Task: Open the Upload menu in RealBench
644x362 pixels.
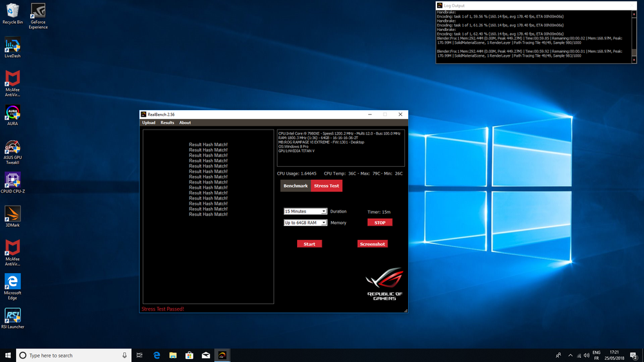Action: click(x=149, y=123)
